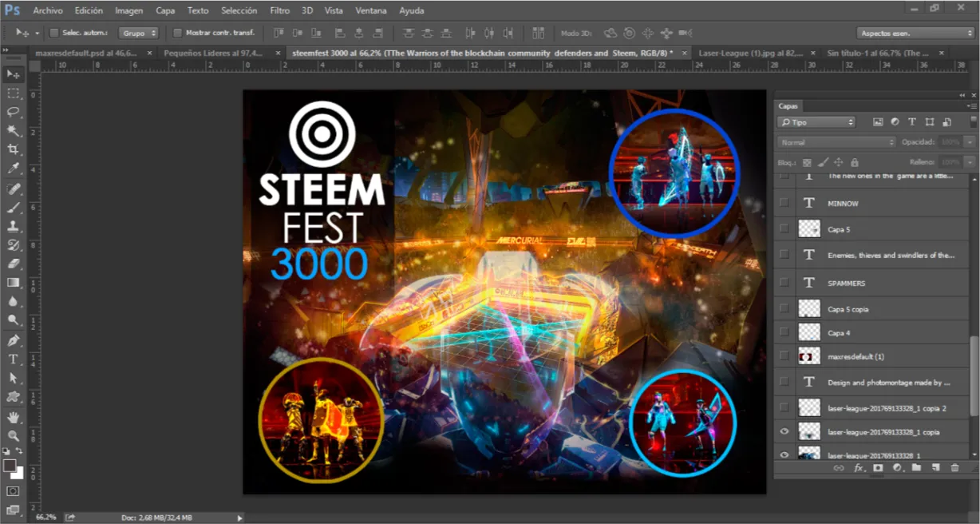Filter layers by type (T) icon
This screenshot has width=980, height=524.
pyautogui.click(x=912, y=122)
